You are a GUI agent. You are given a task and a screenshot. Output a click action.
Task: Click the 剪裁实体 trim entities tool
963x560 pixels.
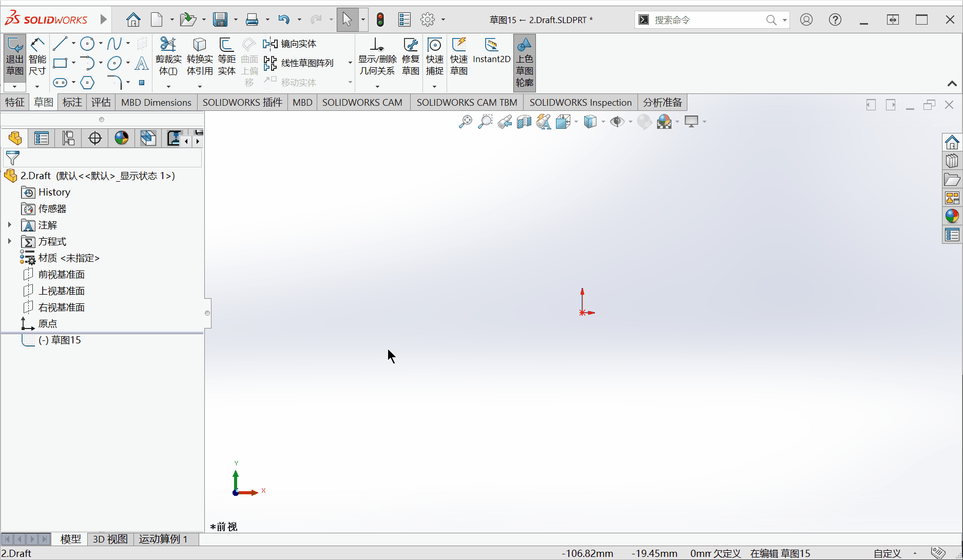click(x=168, y=57)
